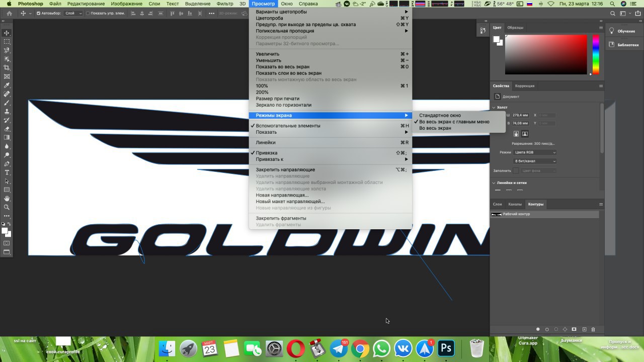Select the Type tool
This screenshot has height=362, width=644.
(7, 172)
